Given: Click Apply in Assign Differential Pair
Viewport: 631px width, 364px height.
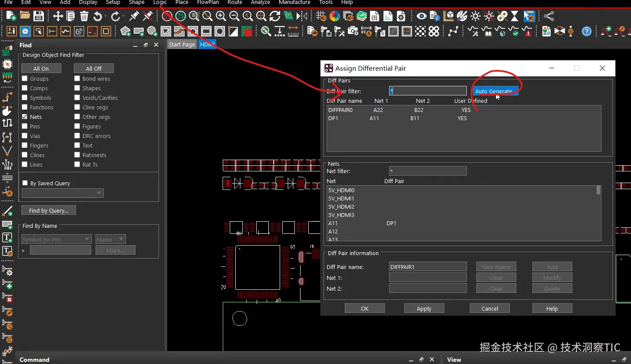Looking at the screenshot, I should [424, 308].
